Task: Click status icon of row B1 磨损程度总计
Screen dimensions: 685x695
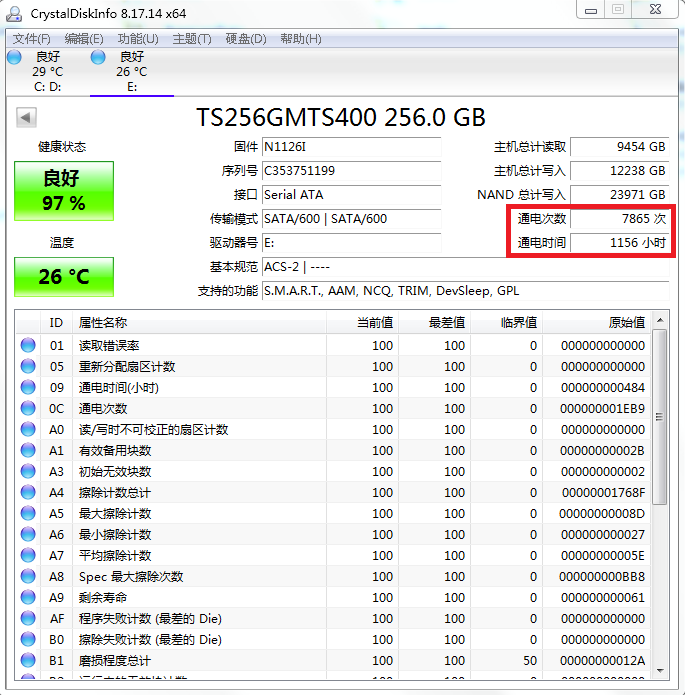Action: pyautogui.click(x=28, y=660)
